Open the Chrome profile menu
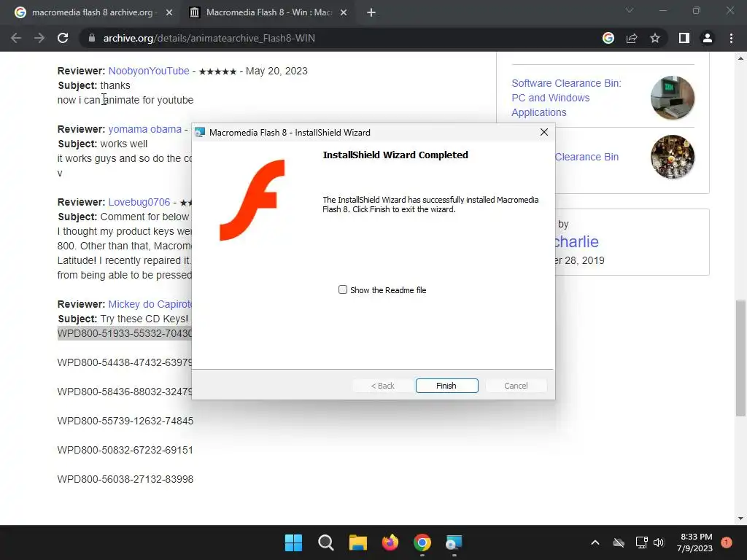Screen dimensions: 747x560 click(x=708, y=38)
